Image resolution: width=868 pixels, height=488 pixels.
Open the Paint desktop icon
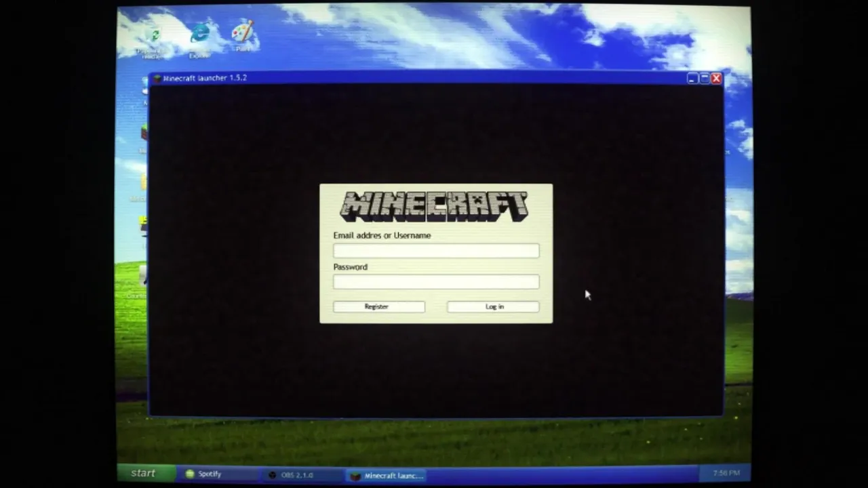(x=243, y=37)
